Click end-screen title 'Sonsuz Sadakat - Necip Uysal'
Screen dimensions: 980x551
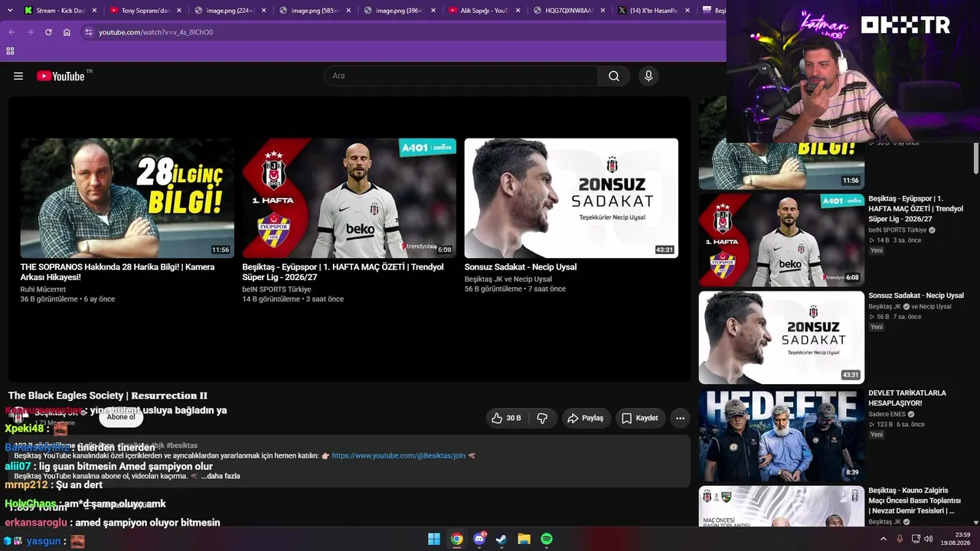[521, 267]
